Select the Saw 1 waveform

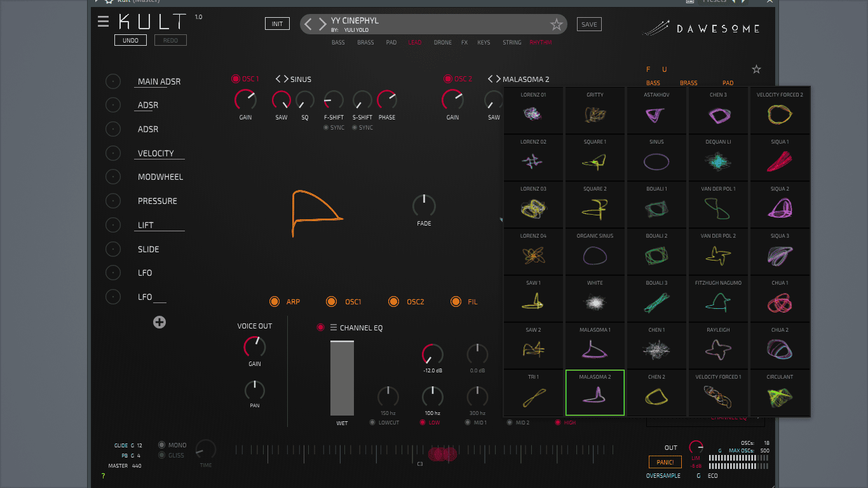coord(534,298)
